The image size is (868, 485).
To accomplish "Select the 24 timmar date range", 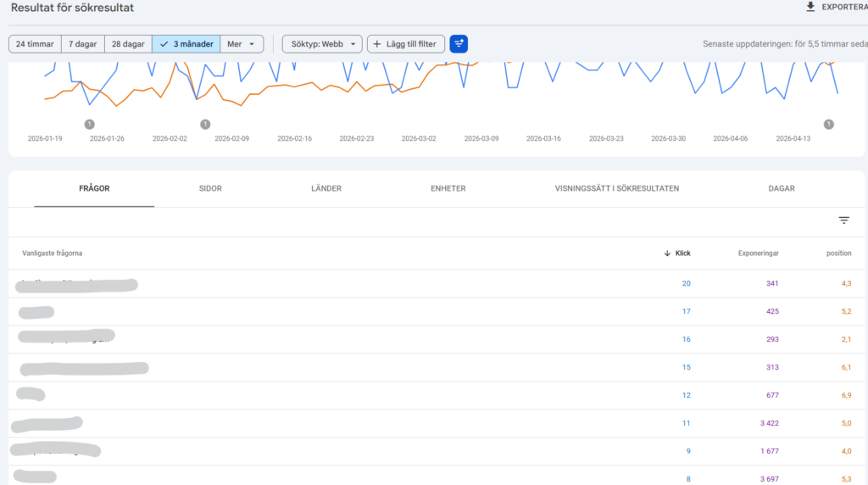I will tap(35, 44).
